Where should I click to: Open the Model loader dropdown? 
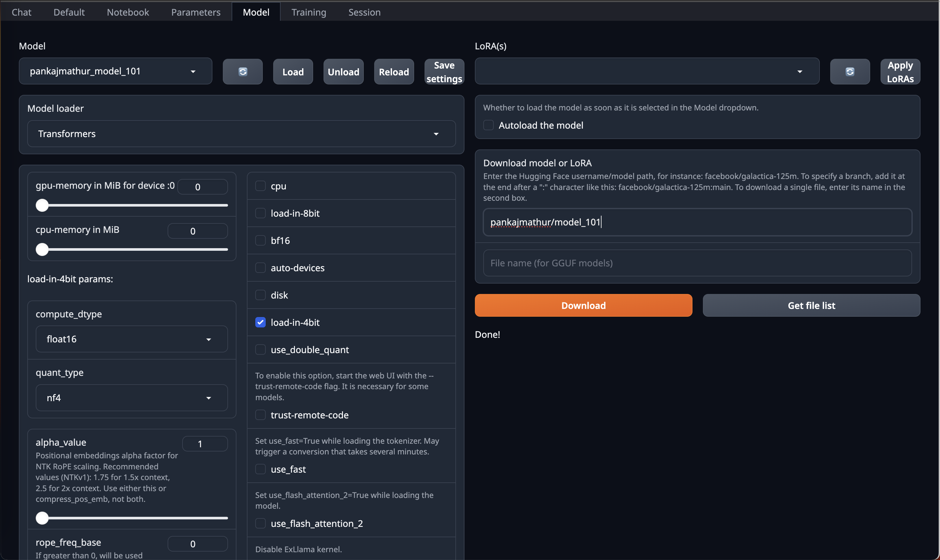click(x=241, y=133)
